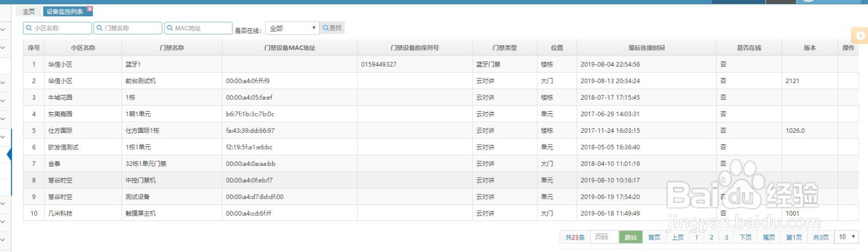Select the 设备监控列表 tab
The image size is (868, 252).
(65, 11)
